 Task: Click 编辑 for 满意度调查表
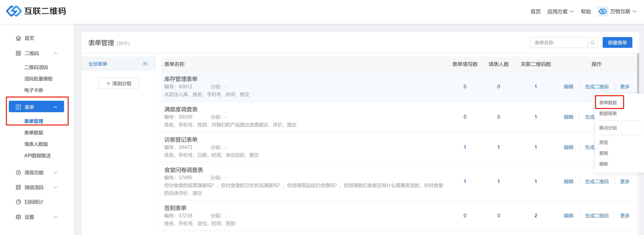click(568, 117)
